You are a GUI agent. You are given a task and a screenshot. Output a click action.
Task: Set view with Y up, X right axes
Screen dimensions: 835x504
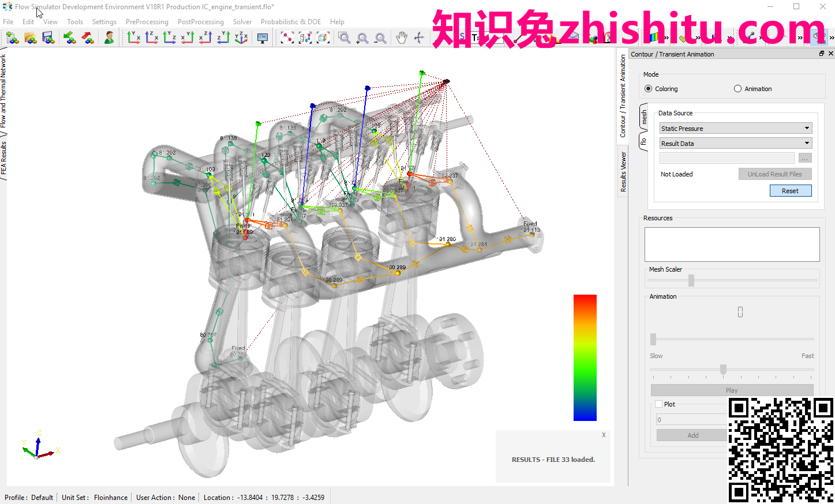click(134, 38)
